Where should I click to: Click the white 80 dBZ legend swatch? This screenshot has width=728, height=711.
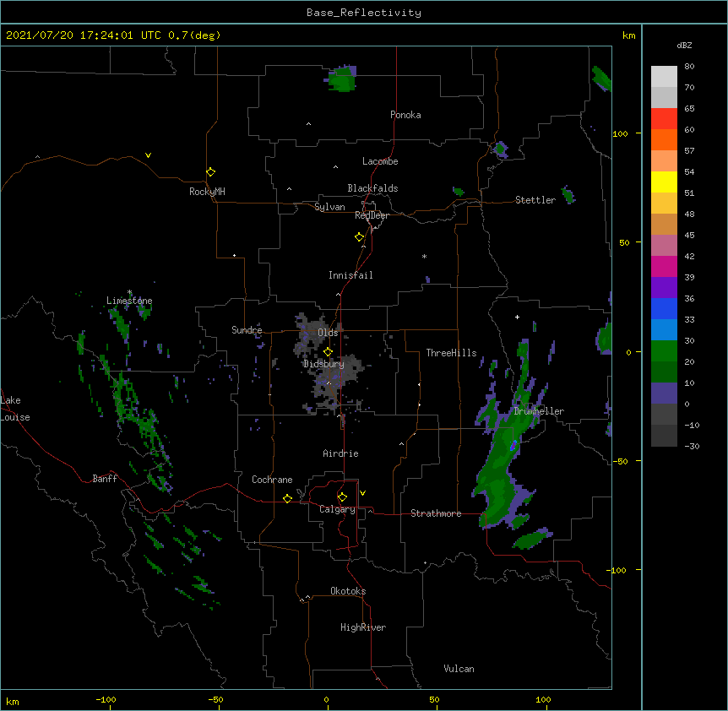(x=664, y=77)
